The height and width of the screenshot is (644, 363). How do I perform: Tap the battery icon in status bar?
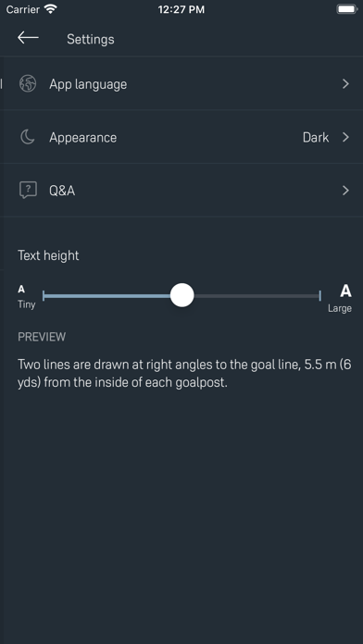(347, 9)
